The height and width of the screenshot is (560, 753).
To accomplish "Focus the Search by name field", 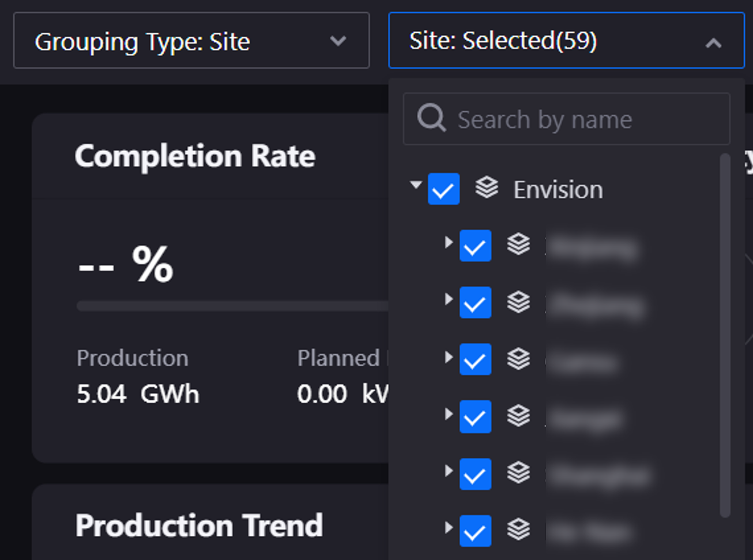I will click(x=577, y=120).
